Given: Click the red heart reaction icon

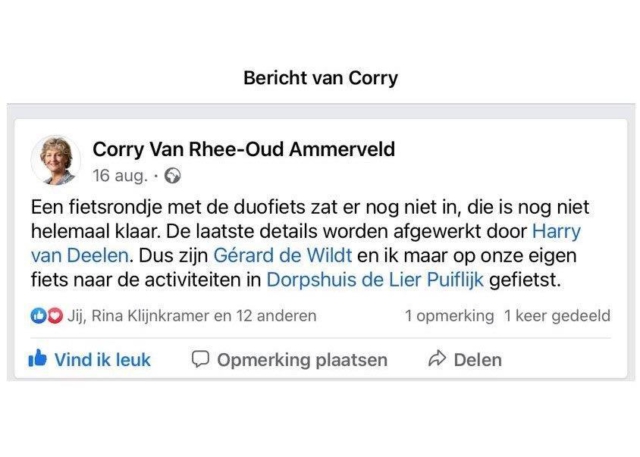Looking at the screenshot, I should [55, 316].
